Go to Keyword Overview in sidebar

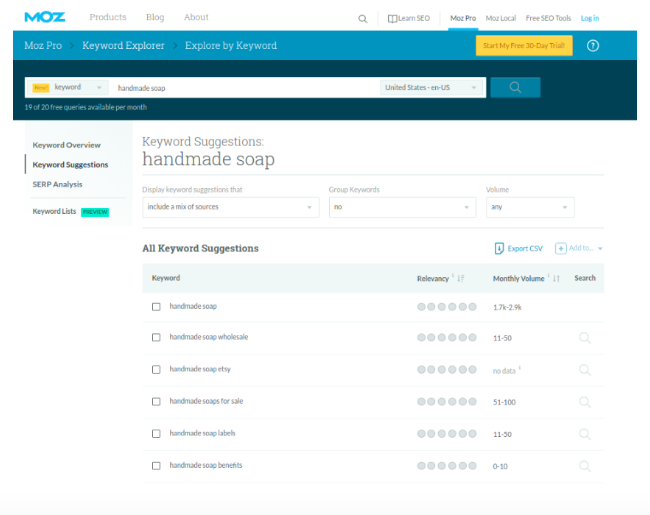pos(66,145)
